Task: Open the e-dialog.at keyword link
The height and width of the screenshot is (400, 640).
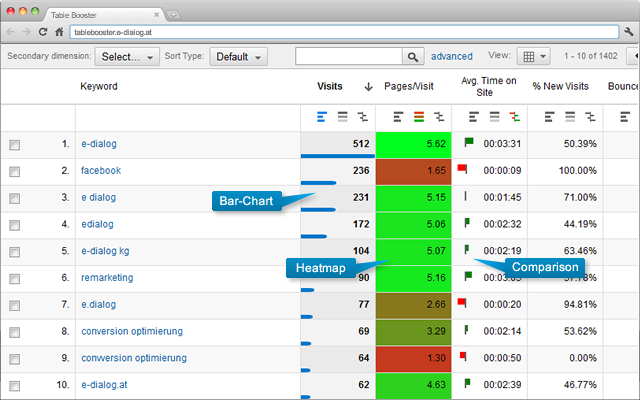Action: click(104, 384)
